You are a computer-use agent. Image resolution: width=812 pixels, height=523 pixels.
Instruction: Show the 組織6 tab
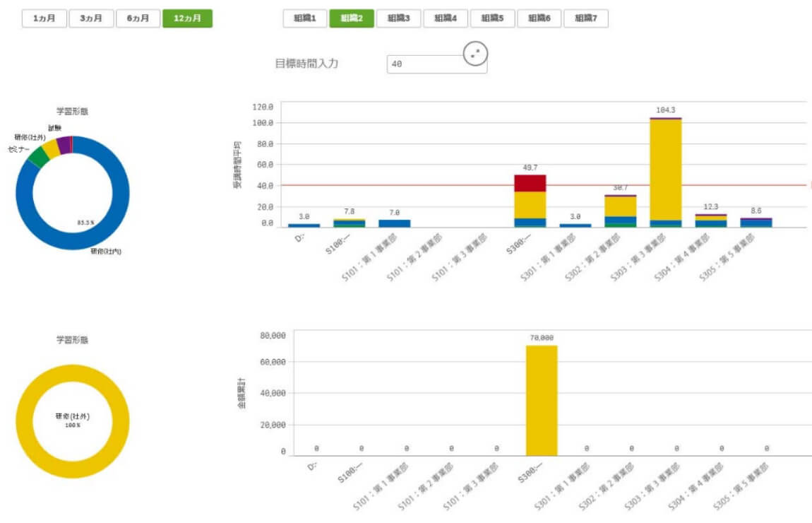[539, 18]
